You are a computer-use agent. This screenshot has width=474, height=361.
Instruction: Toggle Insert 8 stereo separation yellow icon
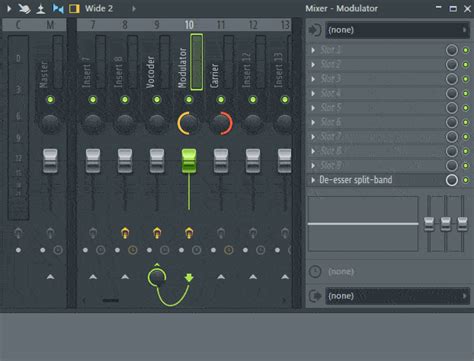click(125, 233)
